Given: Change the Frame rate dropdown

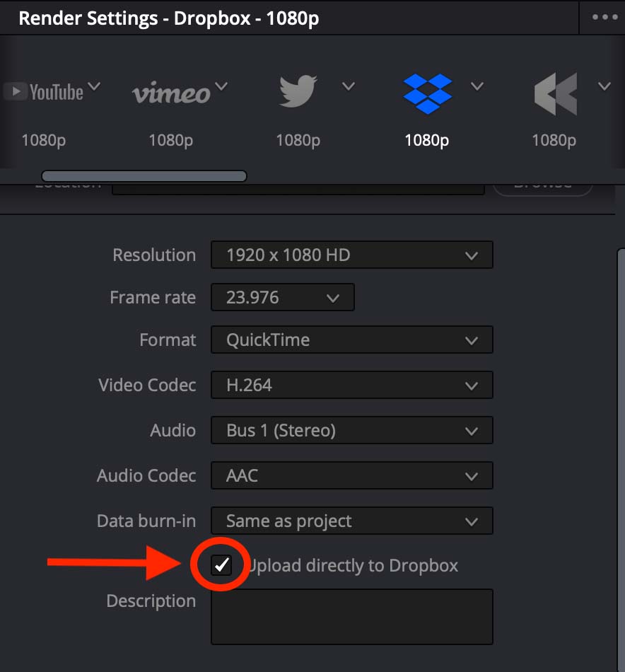Looking at the screenshot, I should coord(283,297).
